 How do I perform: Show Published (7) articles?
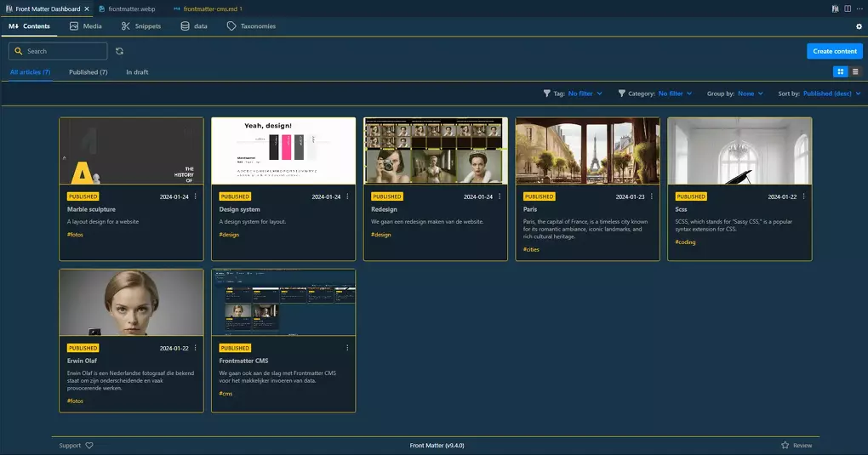coord(88,72)
